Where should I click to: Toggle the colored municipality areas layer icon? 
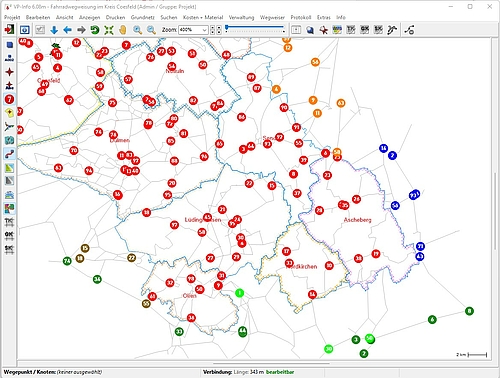[9, 209]
